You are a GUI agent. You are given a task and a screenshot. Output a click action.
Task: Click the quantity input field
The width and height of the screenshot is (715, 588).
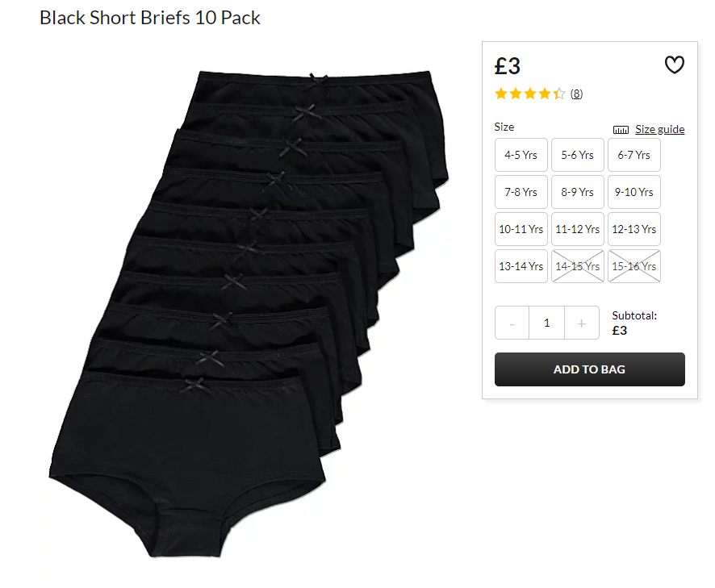(x=546, y=323)
